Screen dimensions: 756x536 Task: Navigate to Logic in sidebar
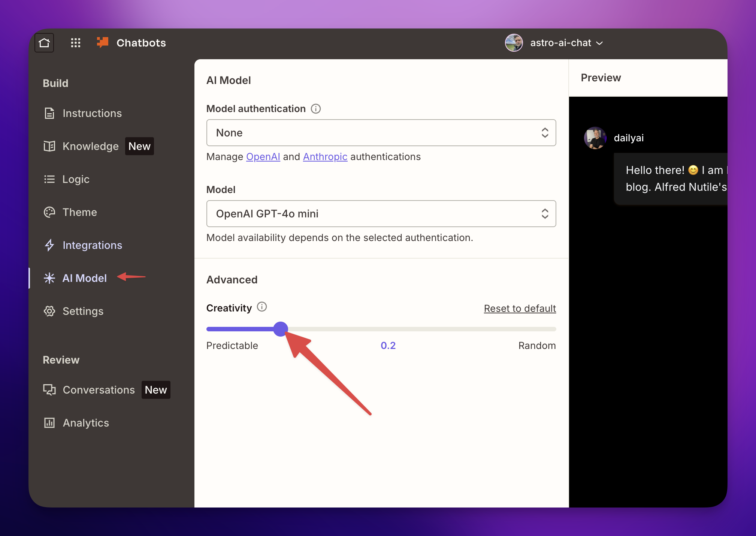point(76,179)
